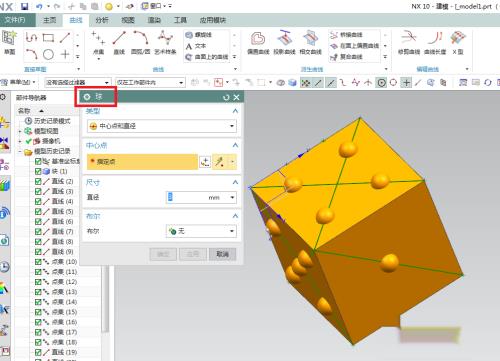This screenshot has height=361, width=500.
Task: Open the diameter mm unit dropdown arrow
Action: pyautogui.click(x=232, y=197)
